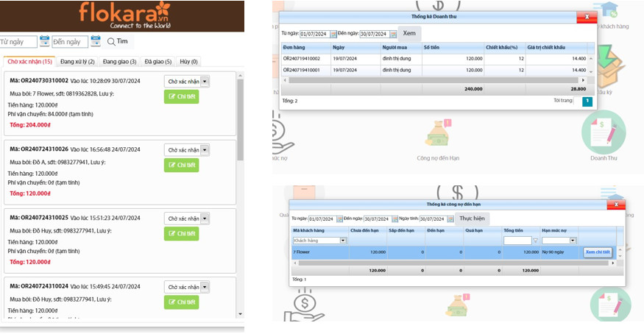Open the 'Từ ngày' calendar picker in order list
Image resolution: width=644 pixels, height=334 pixels.
click(45, 41)
